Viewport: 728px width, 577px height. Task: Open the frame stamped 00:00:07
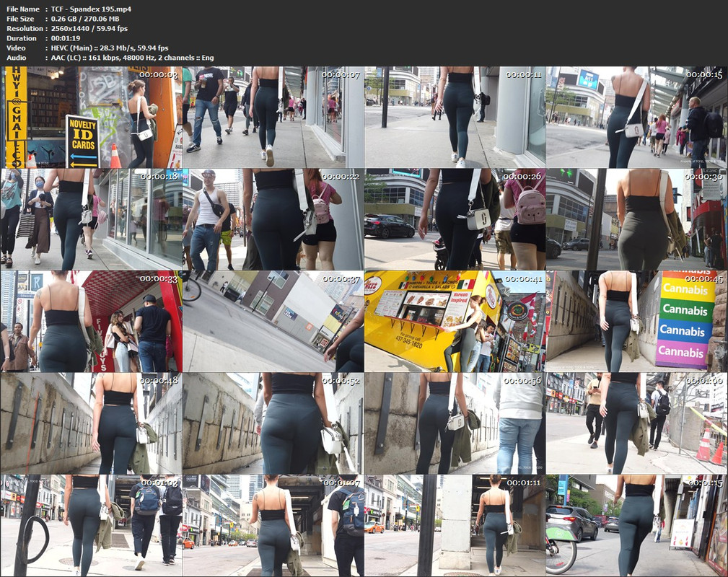click(273, 118)
